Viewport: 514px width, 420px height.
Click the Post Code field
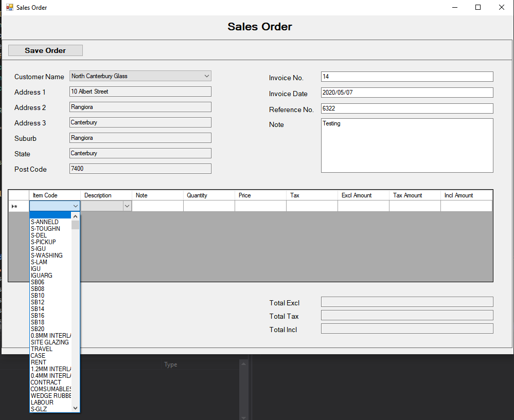(140, 169)
